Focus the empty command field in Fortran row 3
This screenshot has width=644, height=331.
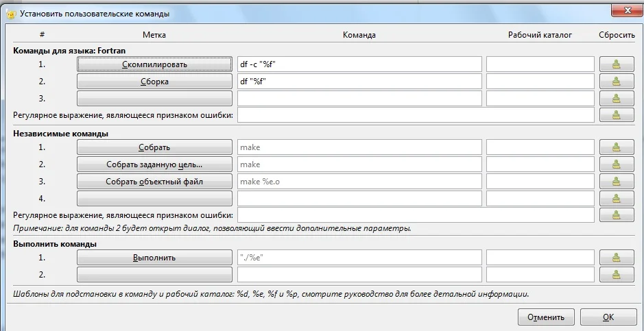[x=359, y=99]
